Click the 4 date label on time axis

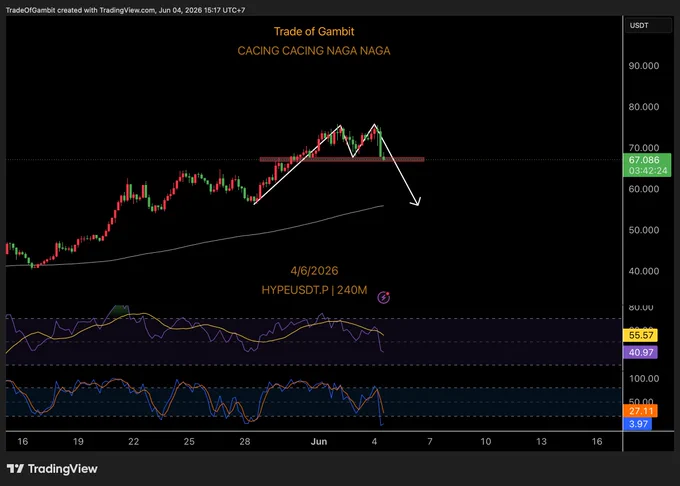point(374,441)
